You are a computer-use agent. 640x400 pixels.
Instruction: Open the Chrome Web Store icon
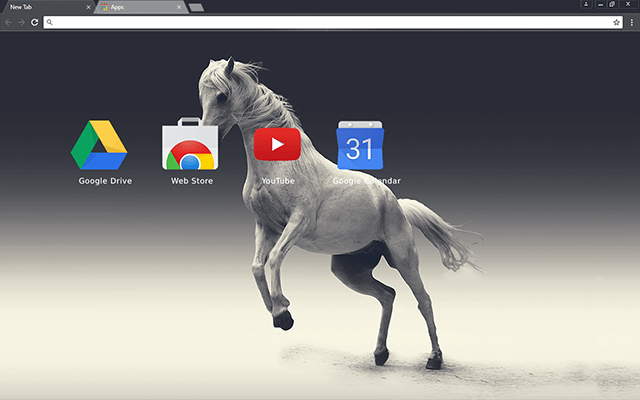click(x=190, y=144)
